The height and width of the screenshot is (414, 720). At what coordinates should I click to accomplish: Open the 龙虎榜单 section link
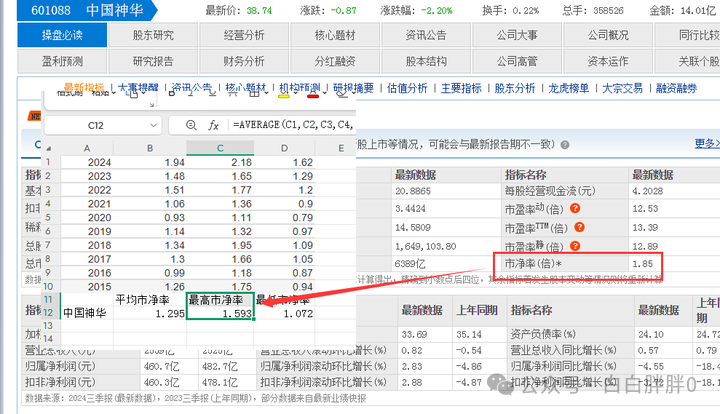(x=568, y=88)
